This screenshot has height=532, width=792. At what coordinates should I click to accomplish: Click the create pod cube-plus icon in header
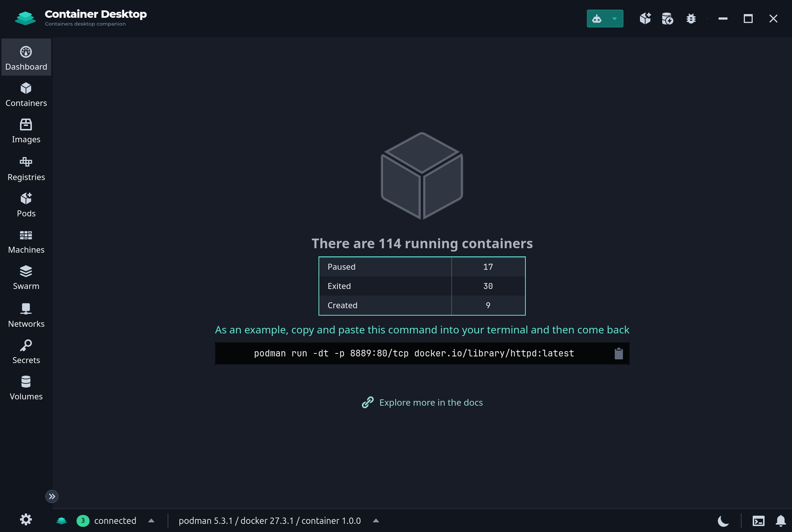tap(645, 19)
